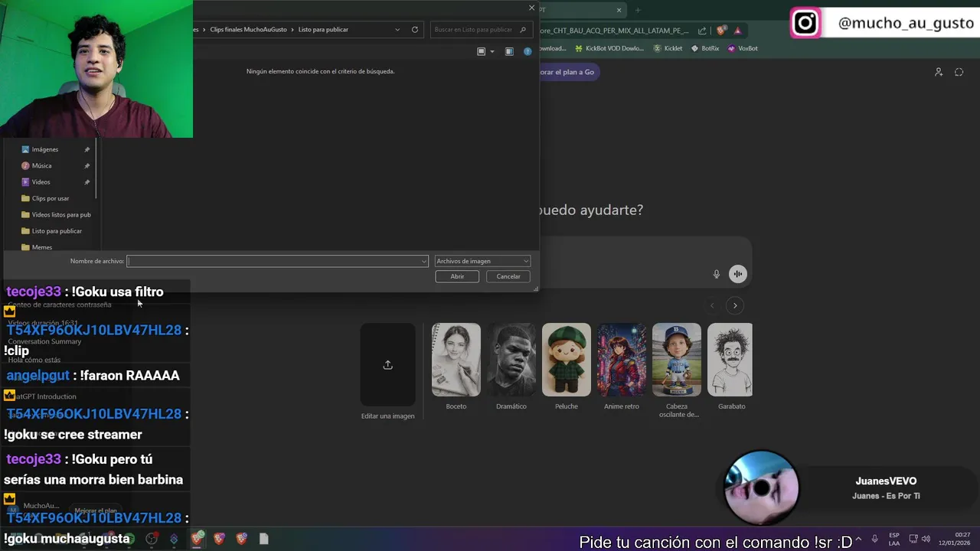This screenshot has width=980, height=551.
Task: Open Clips por usar folder
Action: click(51, 198)
